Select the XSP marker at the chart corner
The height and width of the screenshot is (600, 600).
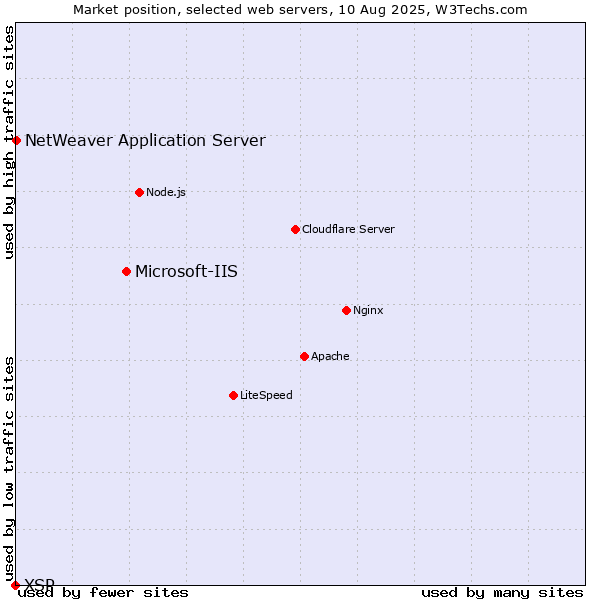[x=15, y=585]
